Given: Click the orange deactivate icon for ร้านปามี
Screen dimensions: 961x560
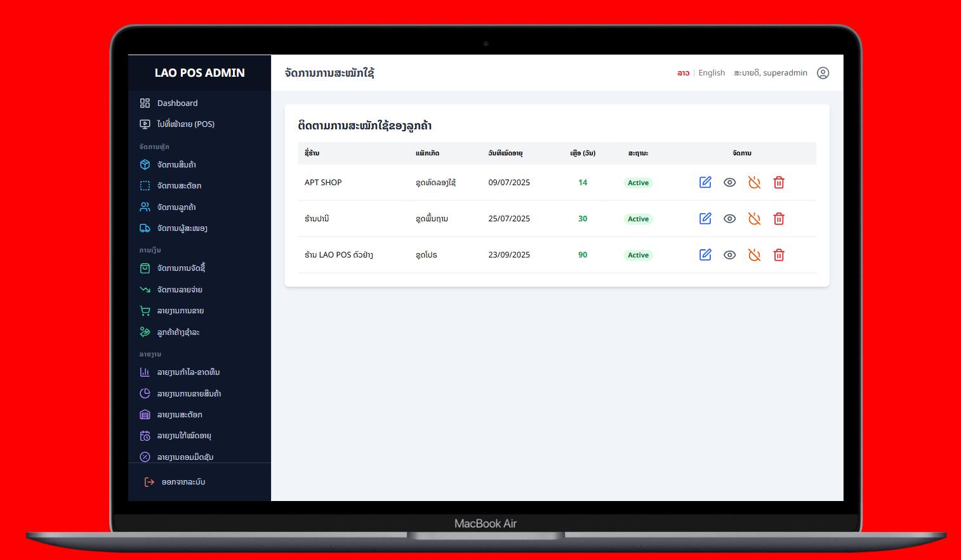Looking at the screenshot, I should tap(754, 219).
